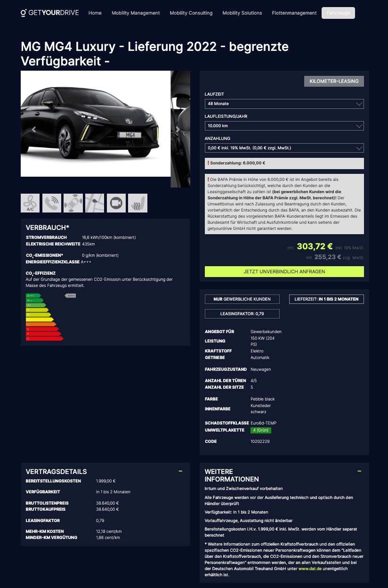Click the energy efficiency class chart
The image size is (388, 588).
(x=51, y=317)
